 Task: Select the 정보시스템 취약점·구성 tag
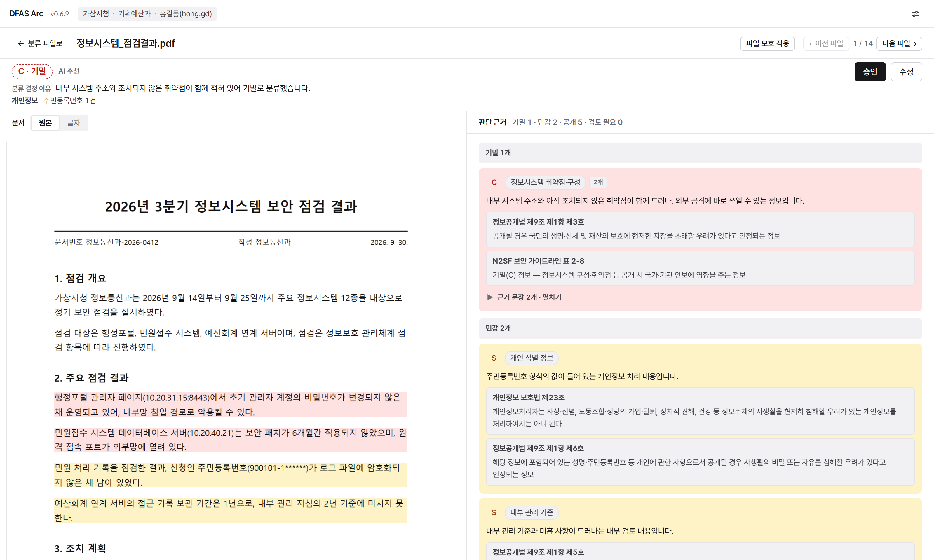click(x=545, y=182)
